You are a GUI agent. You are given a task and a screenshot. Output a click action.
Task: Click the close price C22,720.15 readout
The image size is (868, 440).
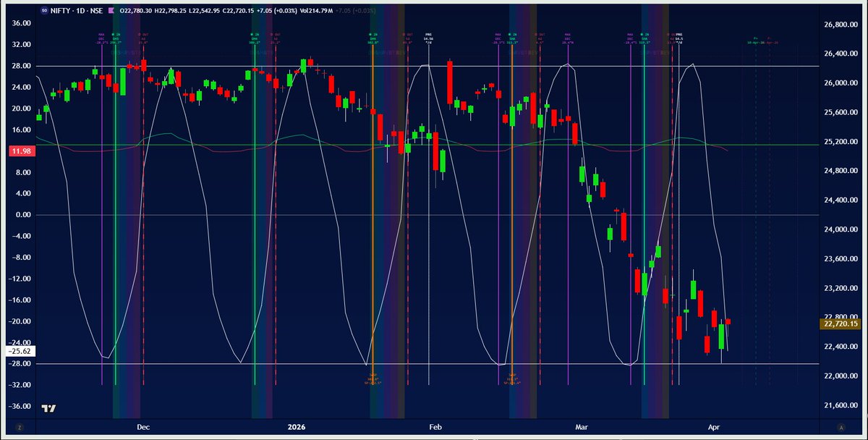coord(238,11)
